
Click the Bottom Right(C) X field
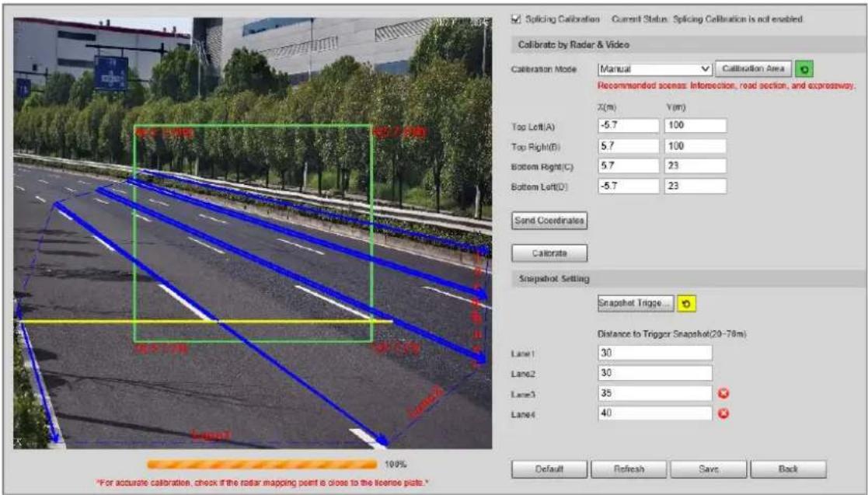(629, 166)
